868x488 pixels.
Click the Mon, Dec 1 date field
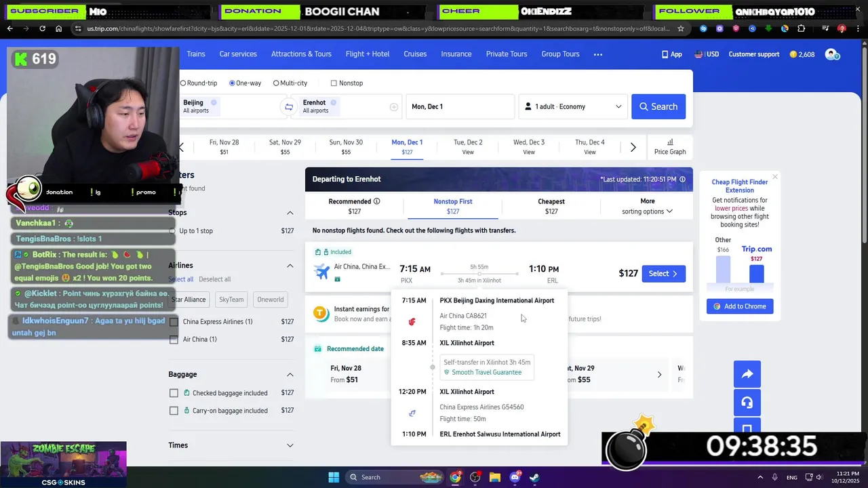460,106
